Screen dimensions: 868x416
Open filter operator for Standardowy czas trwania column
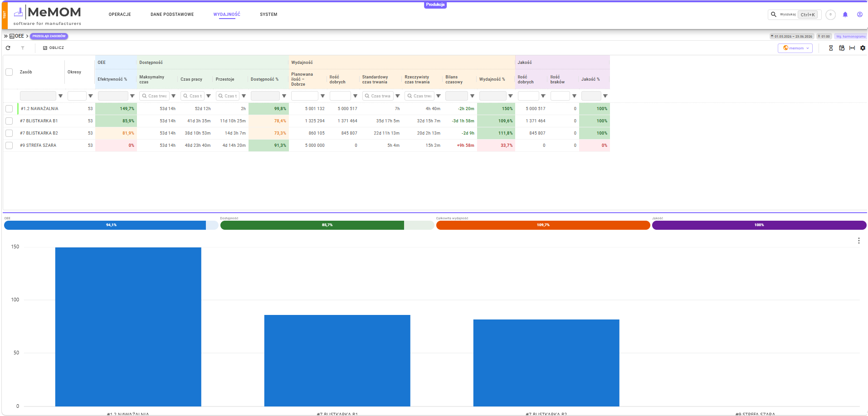pos(397,96)
